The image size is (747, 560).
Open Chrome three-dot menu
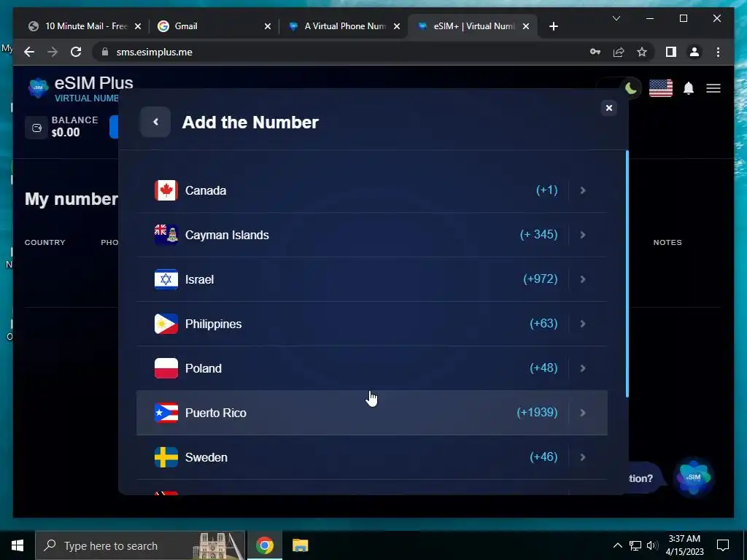[x=718, y=52]
